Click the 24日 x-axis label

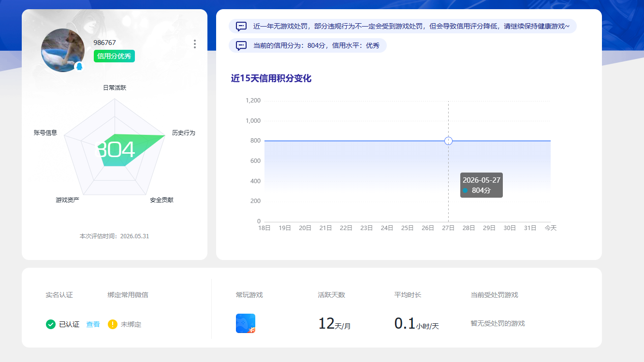click(387, 228)
